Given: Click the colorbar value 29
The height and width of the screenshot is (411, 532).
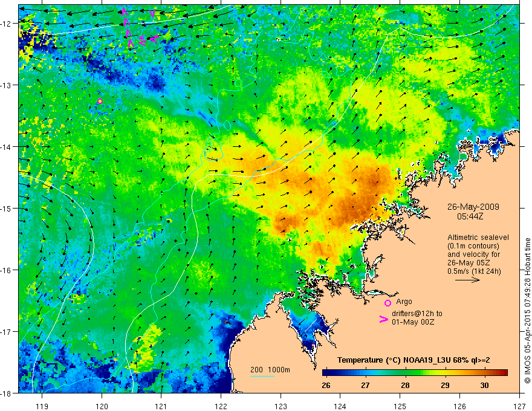Looking at the screenshot, I should 445,385.
